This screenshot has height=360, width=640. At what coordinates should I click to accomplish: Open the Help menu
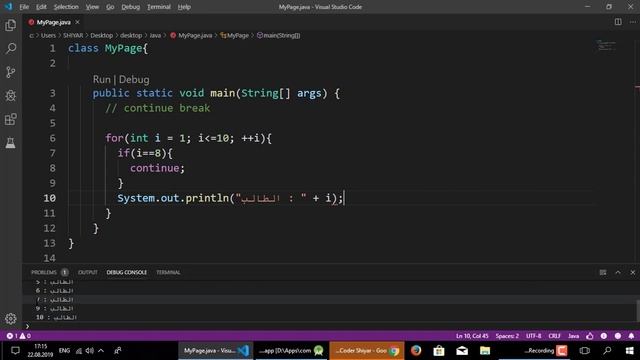(184, 7)
